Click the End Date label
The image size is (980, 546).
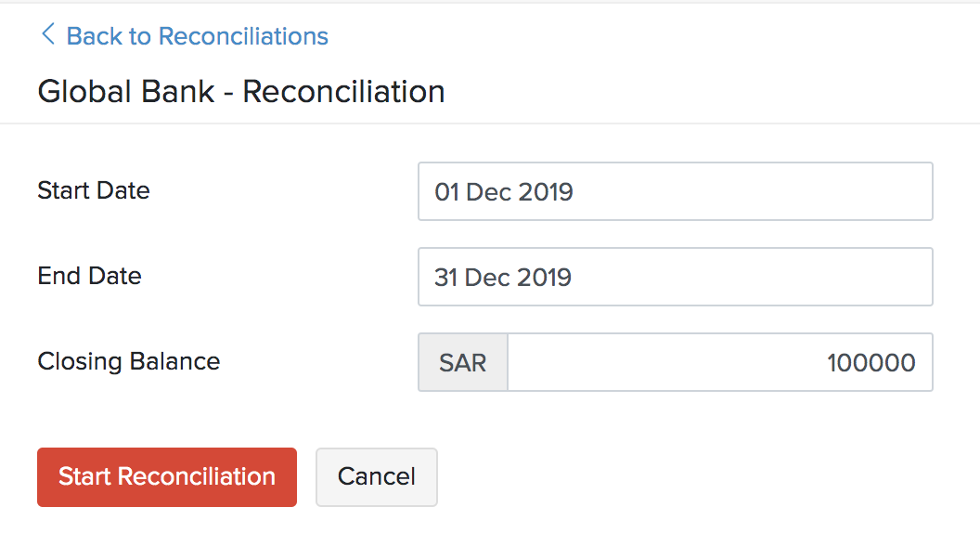tap(89, 276)
